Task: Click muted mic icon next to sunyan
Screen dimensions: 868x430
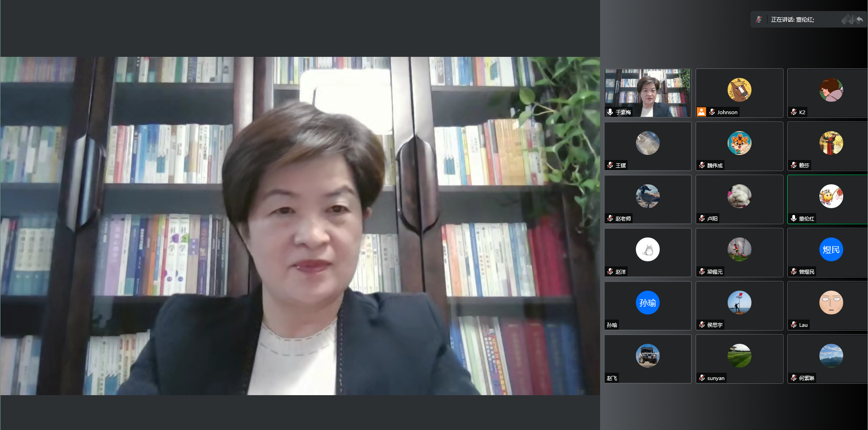Action: click(x=702, y=378)
